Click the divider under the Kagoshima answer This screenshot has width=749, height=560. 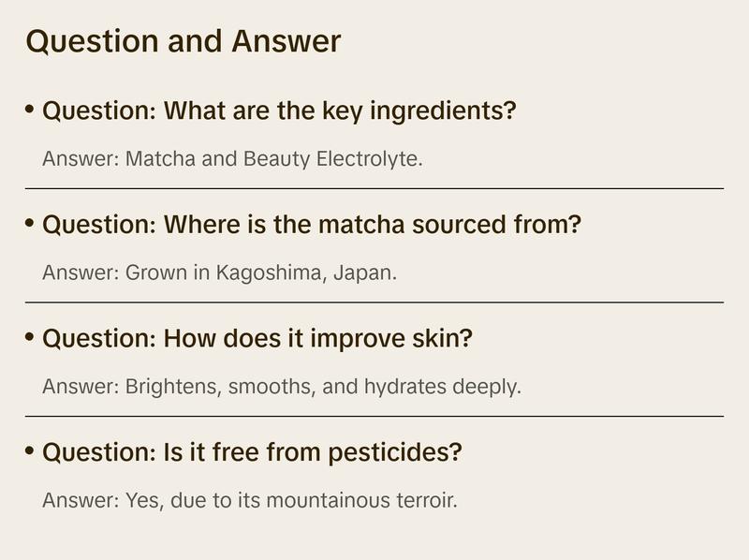coord(374,302)
